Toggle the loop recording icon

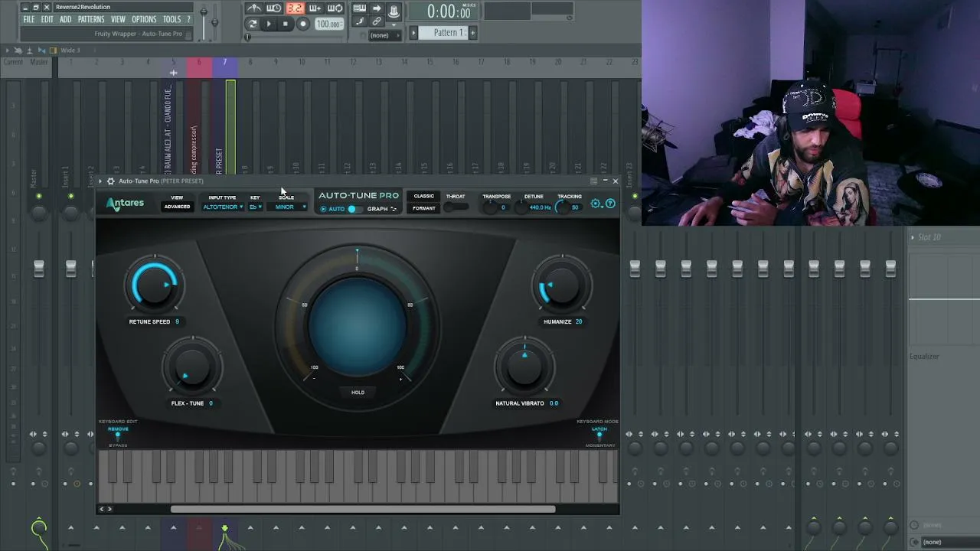click(x=335, y=8)
